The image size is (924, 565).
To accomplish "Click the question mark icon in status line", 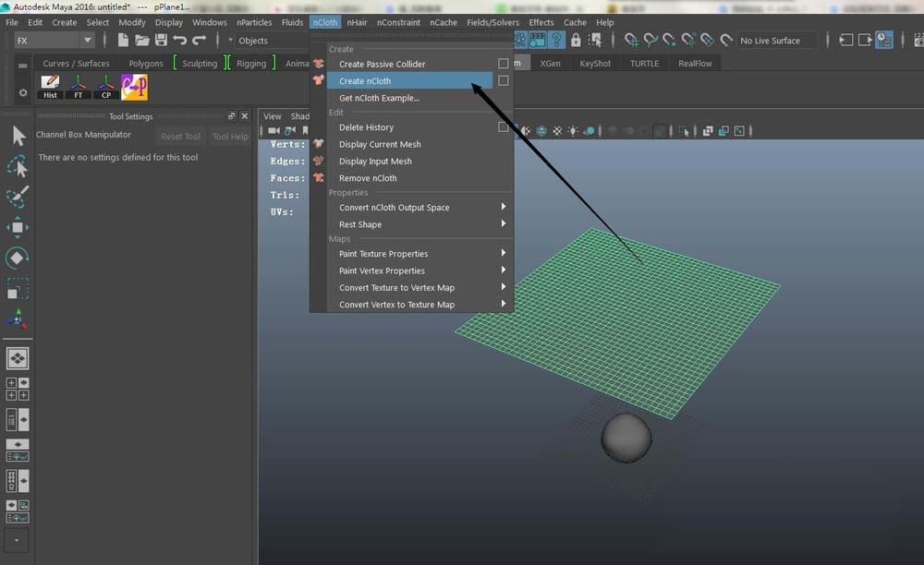I will click(x=555, y=40).
